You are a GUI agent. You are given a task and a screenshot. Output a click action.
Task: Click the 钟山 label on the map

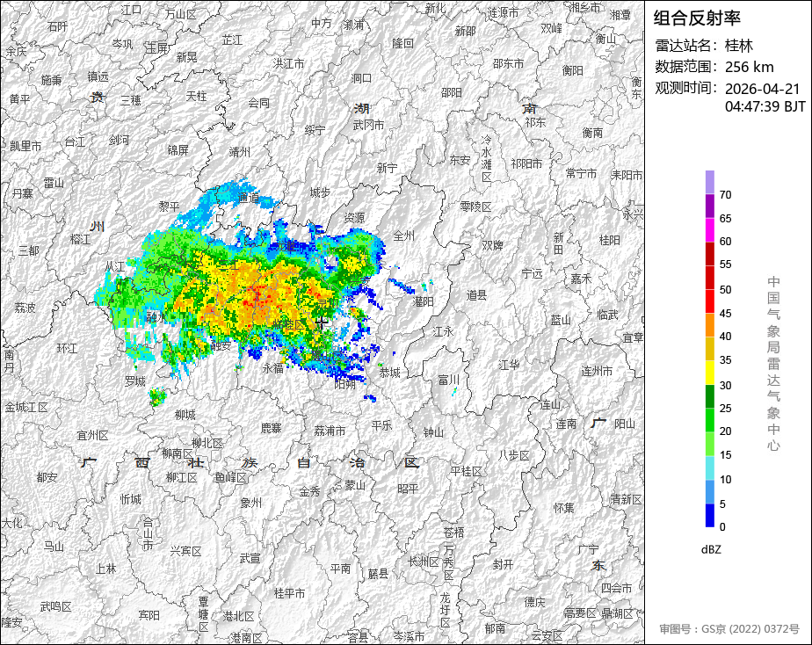coord(433,432)
